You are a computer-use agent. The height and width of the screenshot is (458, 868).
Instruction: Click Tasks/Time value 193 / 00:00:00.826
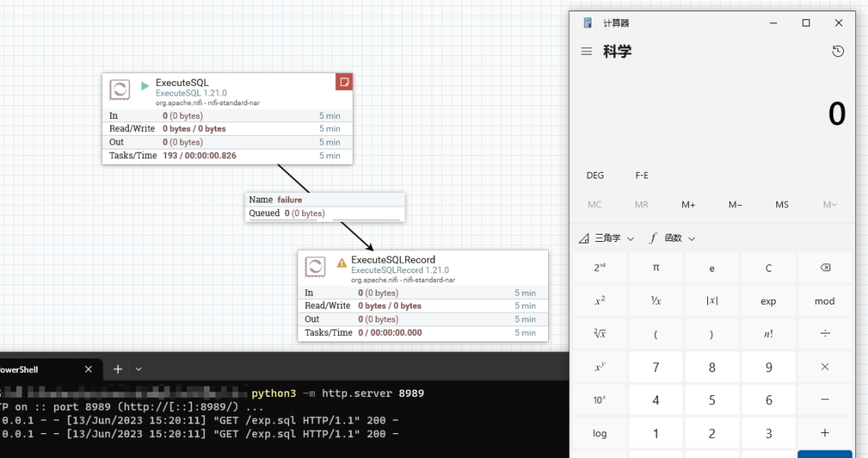coord(199,155)
